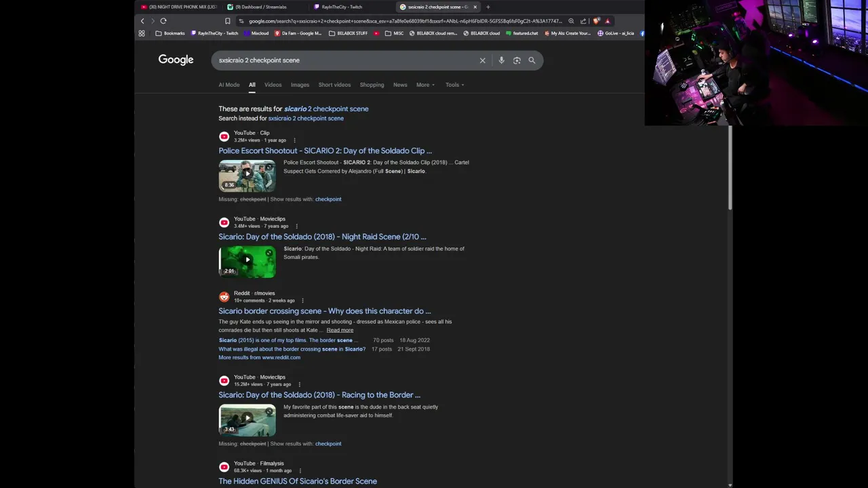Select the Shopping search tab
The height and width of the screenshot is (488, 868).
(372, 85)
